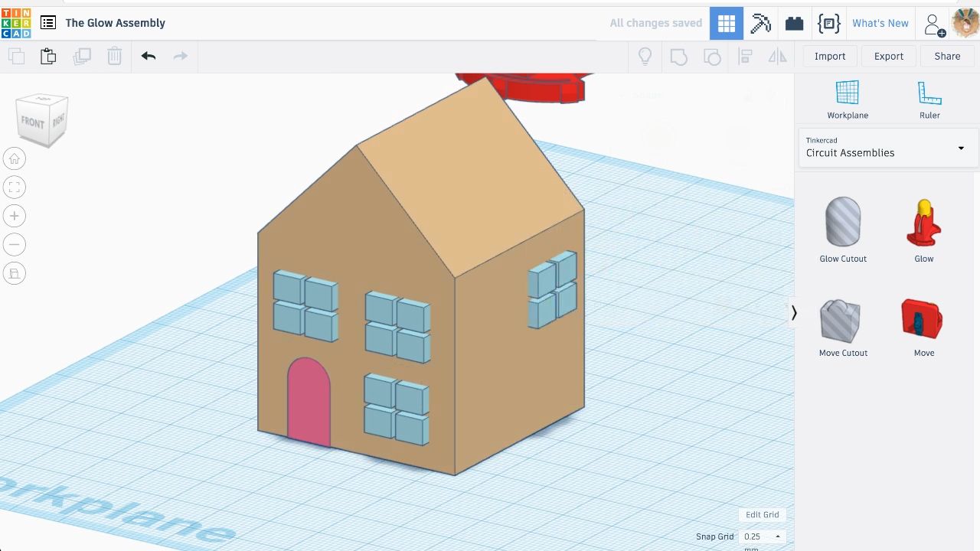Rename the design title The Glow Assembly
The width and height of the screenshot is (980, 551).
116,23
